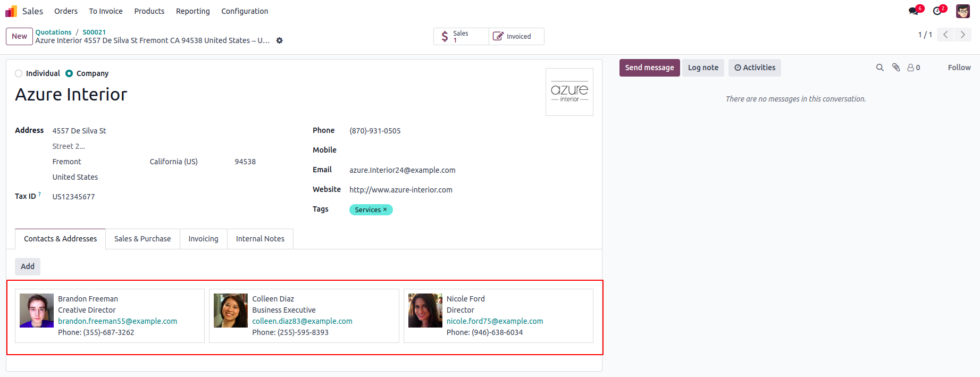
Task: Go to previous record arrow
Action: coord(945,35)
